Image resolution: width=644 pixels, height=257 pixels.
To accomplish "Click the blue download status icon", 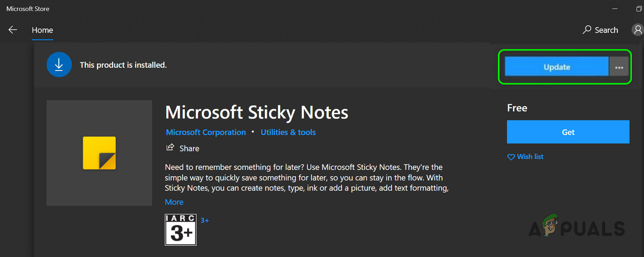I will 59,65.
